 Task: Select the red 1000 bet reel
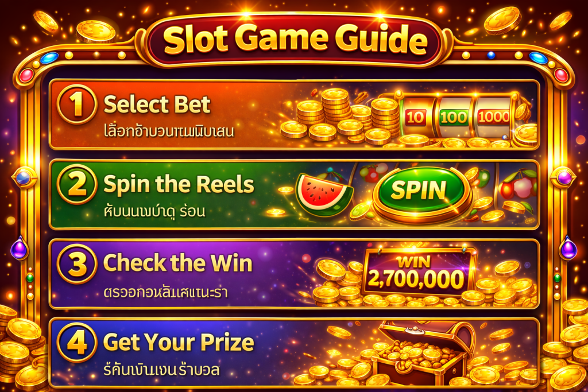click(494, 117)
